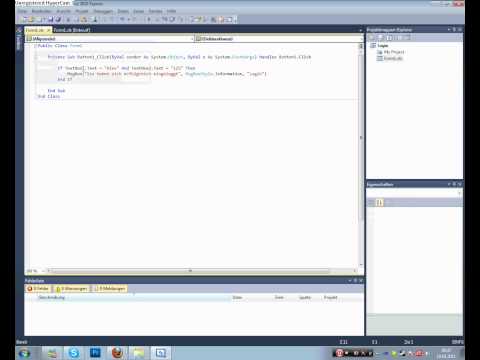Open the Ansicht menu
Screen dimensions: 480x360
click(x=63, y=11)
